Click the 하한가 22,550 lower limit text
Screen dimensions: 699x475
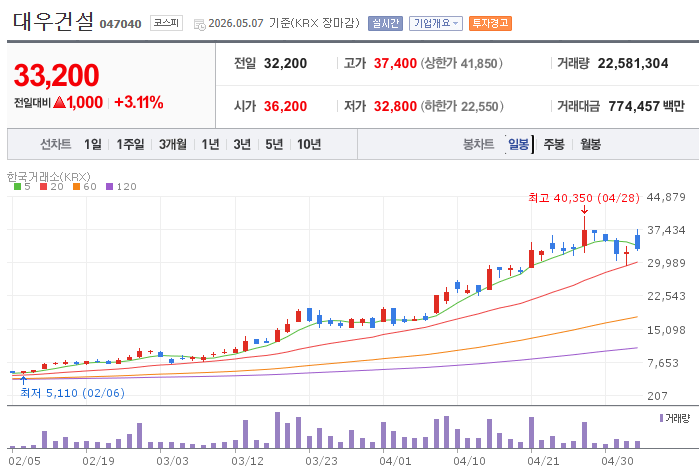coord(462,106)
